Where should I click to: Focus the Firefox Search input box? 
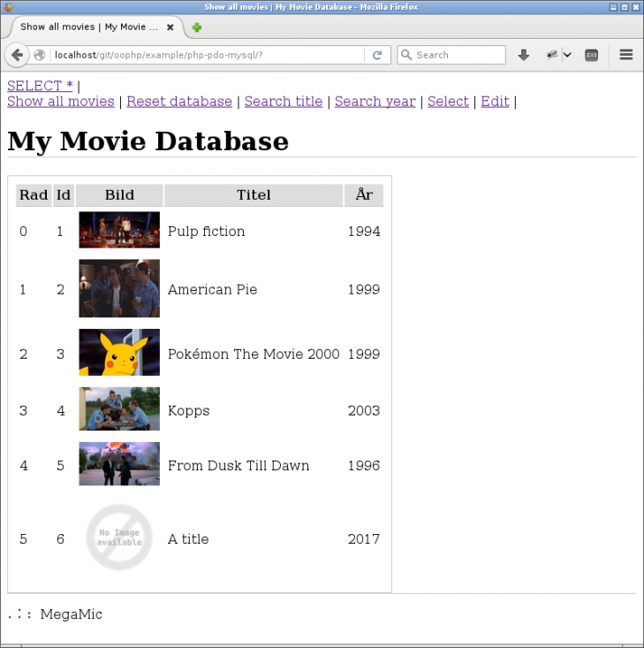[x=451, y=55]
